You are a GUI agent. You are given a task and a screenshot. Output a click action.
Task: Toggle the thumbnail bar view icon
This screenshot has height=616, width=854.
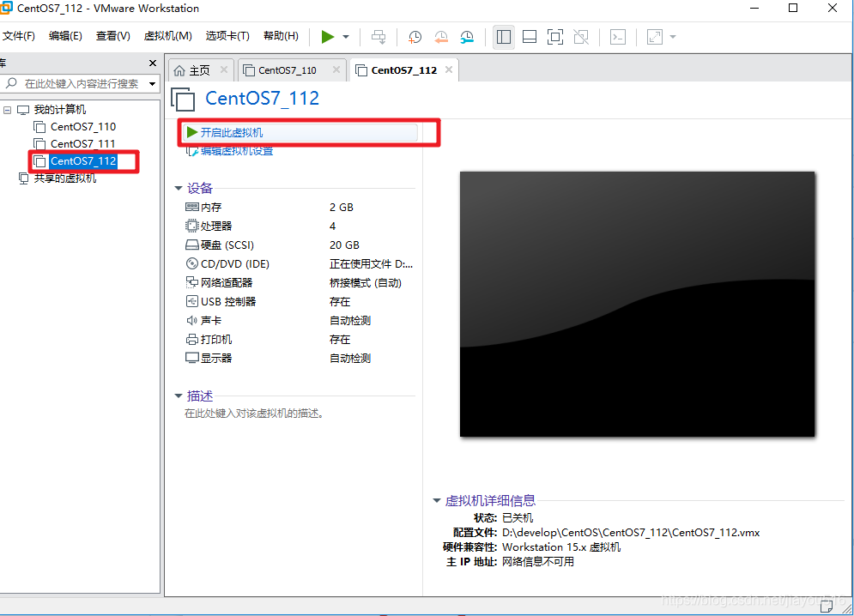tap(529, 37)
